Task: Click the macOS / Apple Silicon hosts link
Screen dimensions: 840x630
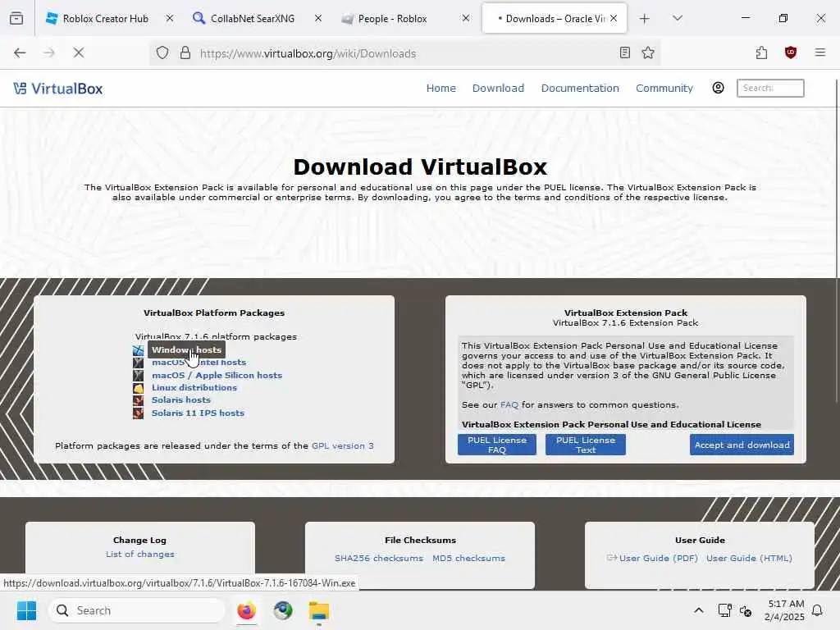Action: coord(217,375)
